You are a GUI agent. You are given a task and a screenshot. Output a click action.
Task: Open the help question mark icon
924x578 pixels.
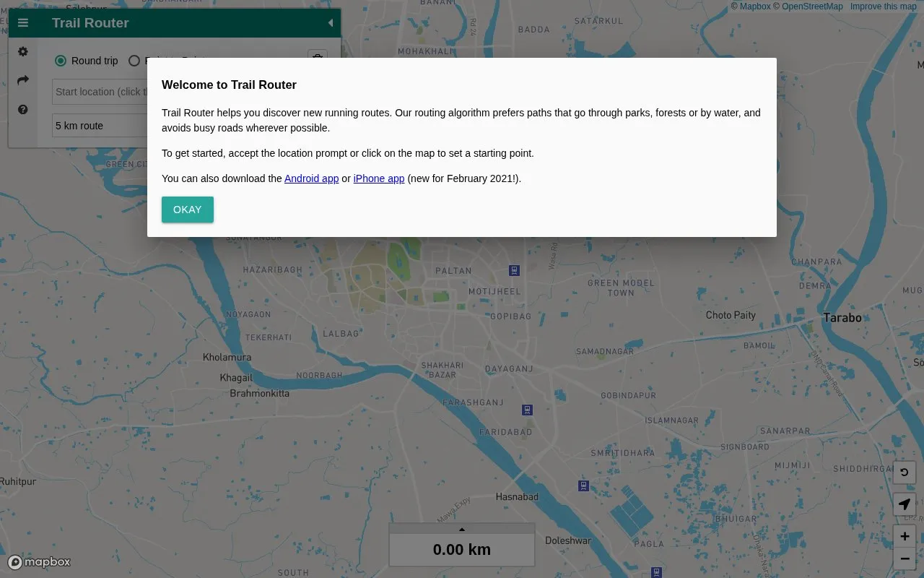pos(23,110)
